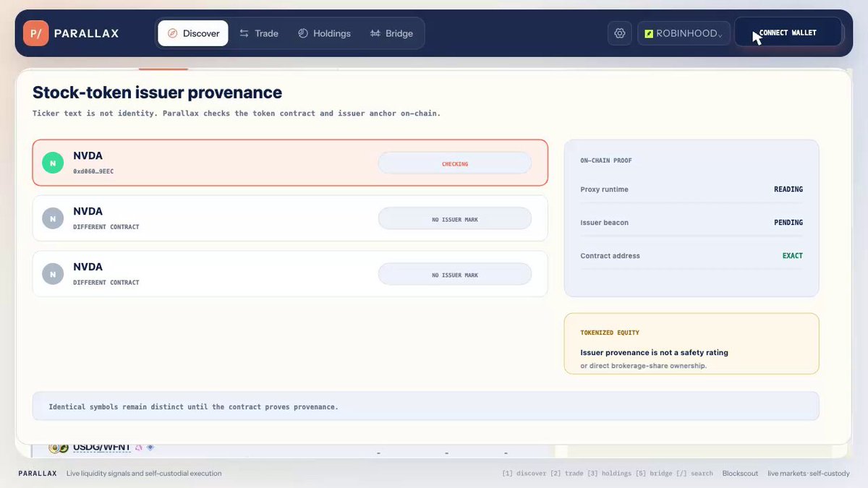Click the 0xd060…9EEC contract address
868x488 pixels.
pyautogui.click(x=93, y=171)
